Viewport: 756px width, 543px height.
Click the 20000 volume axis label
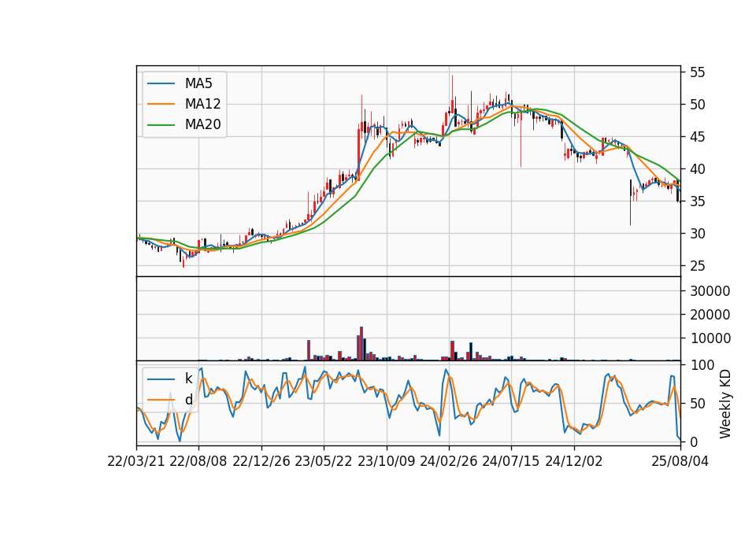pyautogui.click(x=710, y=315)
